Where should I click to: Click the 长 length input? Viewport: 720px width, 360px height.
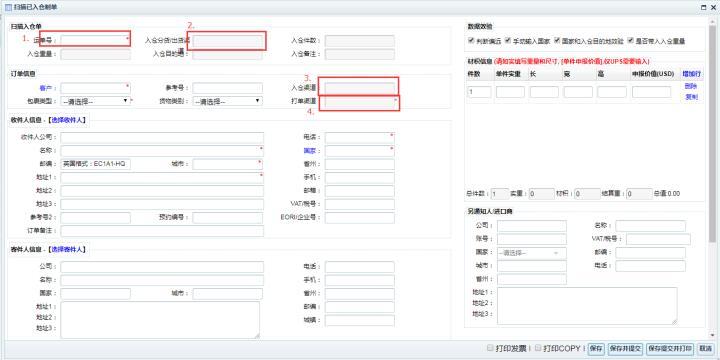click(544, 92)
